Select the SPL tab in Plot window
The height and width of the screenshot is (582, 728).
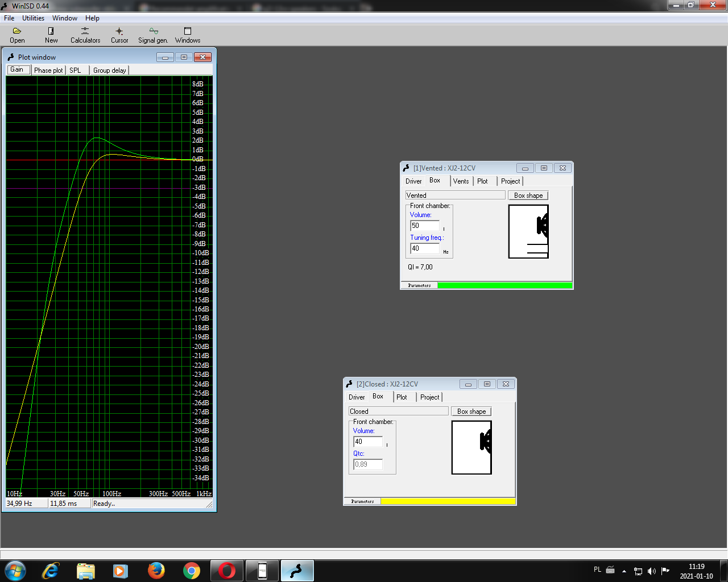point(75,70)
